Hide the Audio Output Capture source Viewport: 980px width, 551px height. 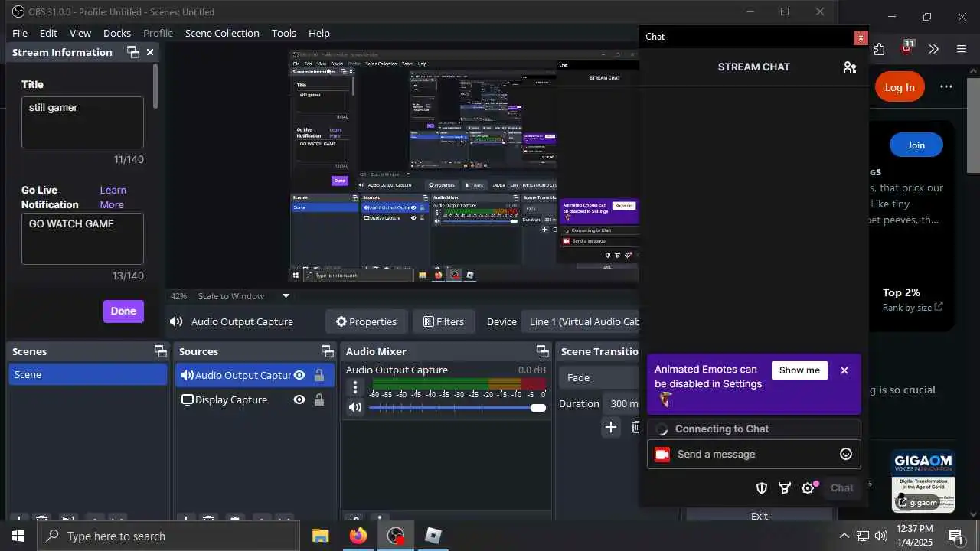299,375
